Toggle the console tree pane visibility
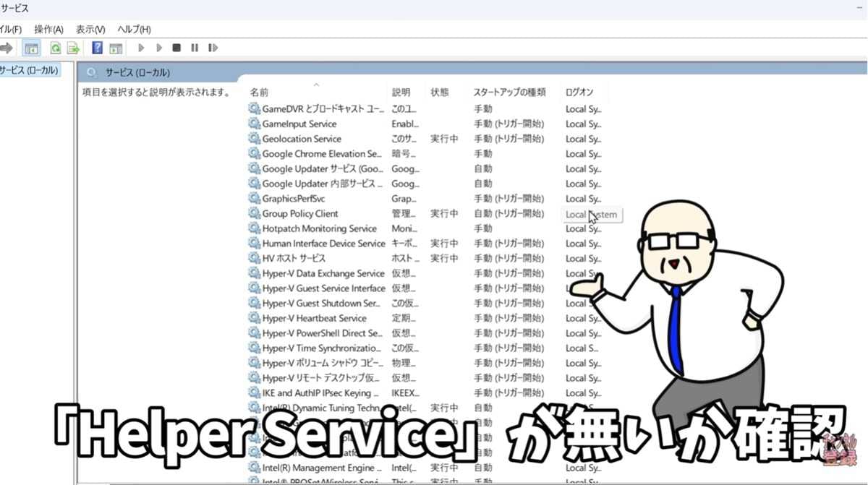Viewport: 868px width, 485px height. (x=32, y=48)
